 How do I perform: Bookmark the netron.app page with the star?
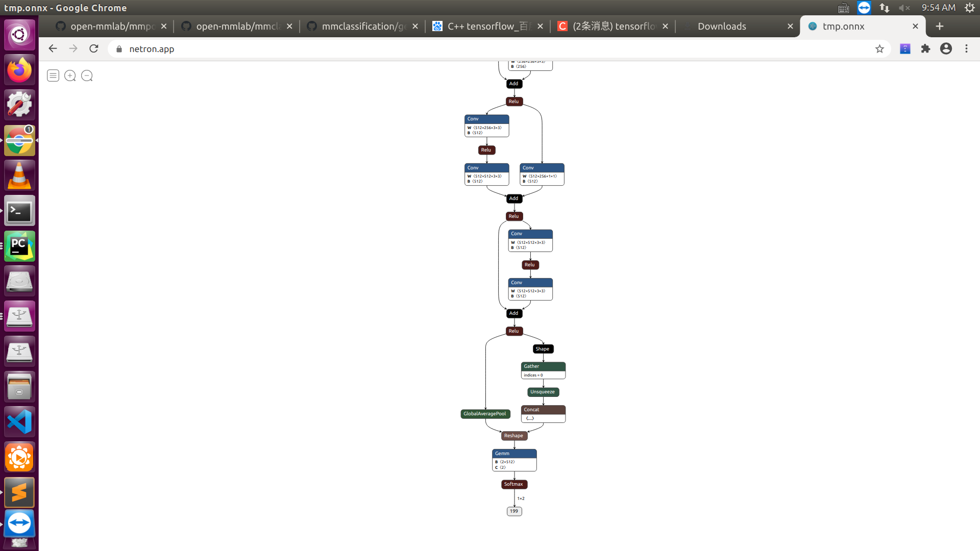coord(879,49)
